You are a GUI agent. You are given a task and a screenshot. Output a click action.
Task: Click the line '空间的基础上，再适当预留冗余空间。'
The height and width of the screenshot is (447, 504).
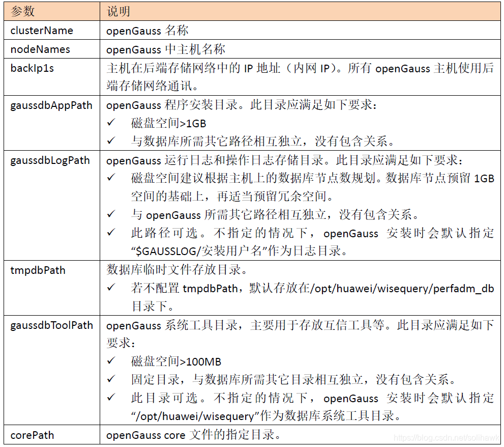[x=233, y=197]
